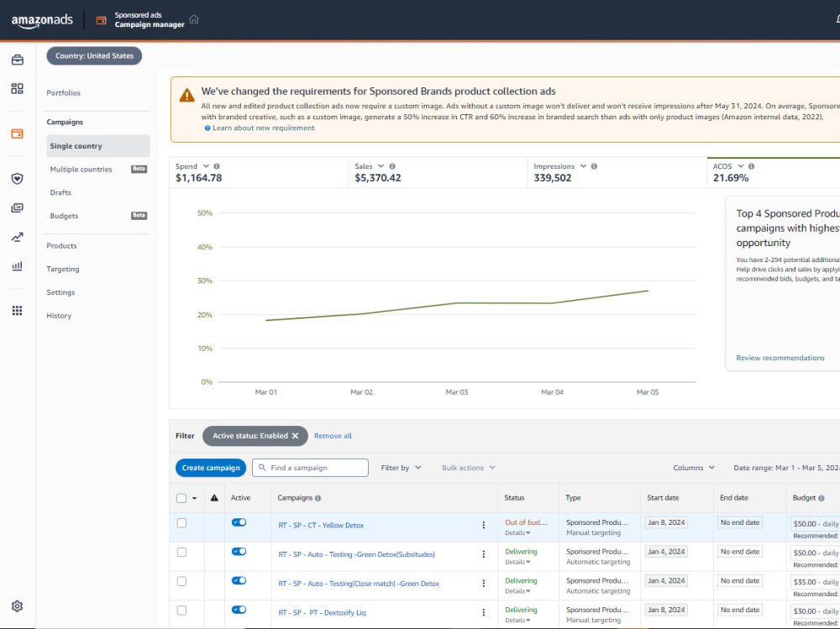
Task: Select Single country in the side menu
Action: [x=98, y=146]
